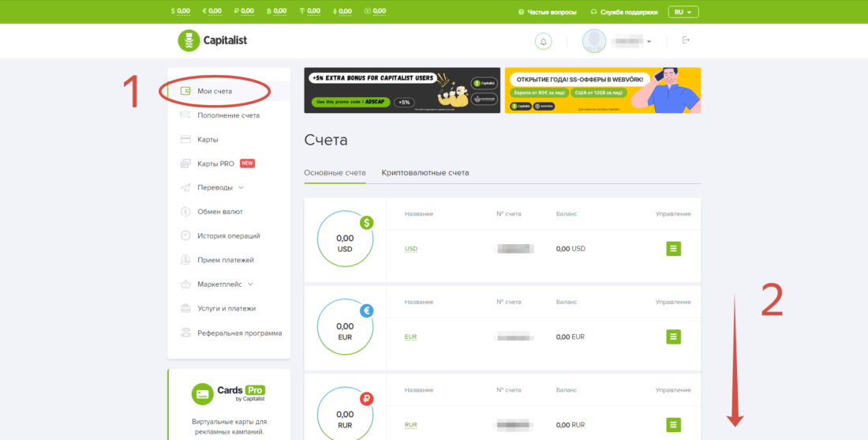Click the basket icon beside Маркетплейс
The image size is (868, 440).
click(186, 284)
